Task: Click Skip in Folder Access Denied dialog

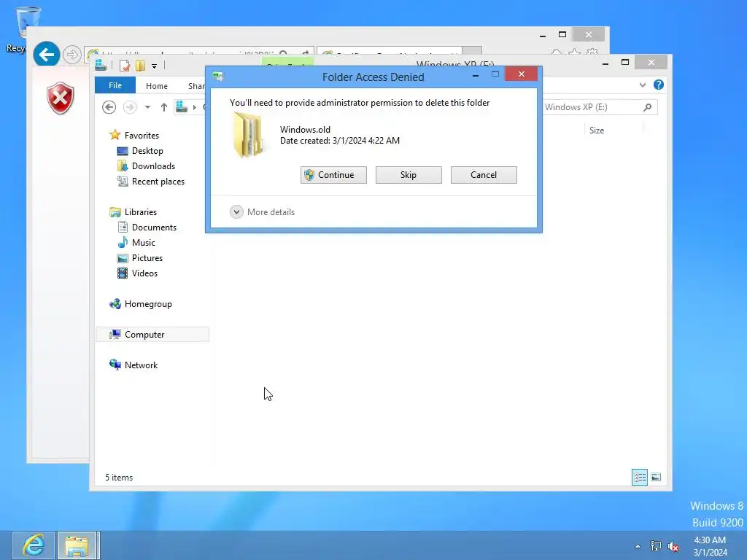Action: (409, 175)
